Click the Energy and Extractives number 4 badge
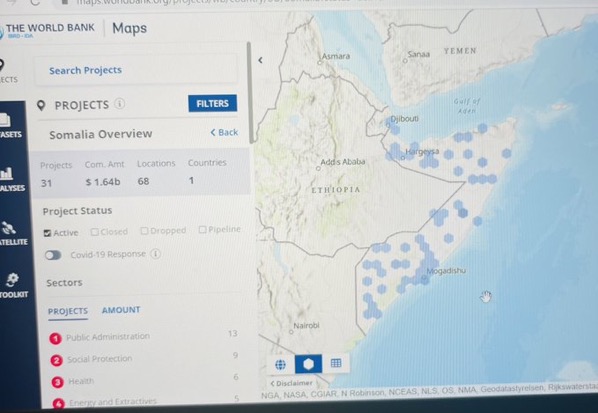Image resolution: width=598 pixels, height=413 pixels. (x=59, y=403)
